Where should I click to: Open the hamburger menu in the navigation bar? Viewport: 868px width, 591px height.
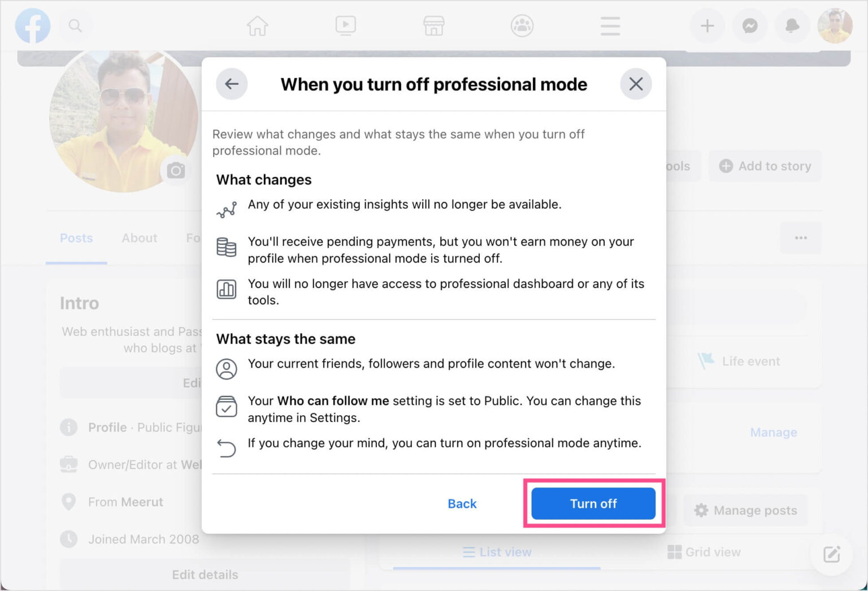pos(610,25)
